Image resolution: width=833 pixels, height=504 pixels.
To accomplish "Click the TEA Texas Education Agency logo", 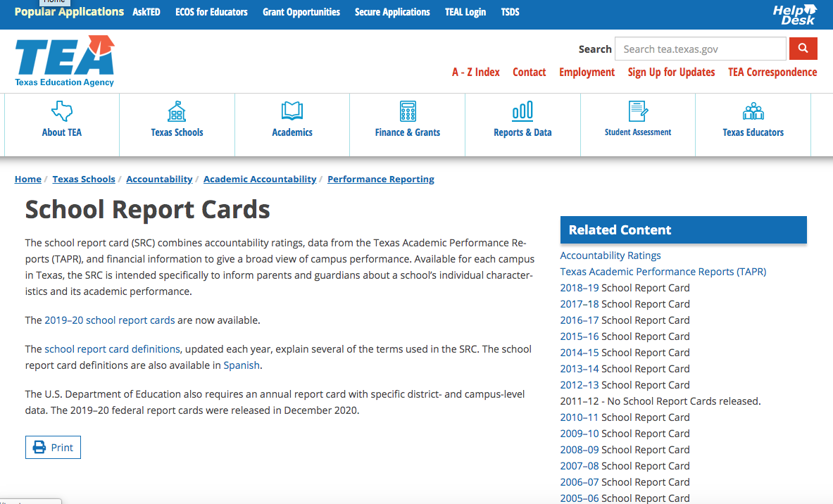I will coord(65,61).
